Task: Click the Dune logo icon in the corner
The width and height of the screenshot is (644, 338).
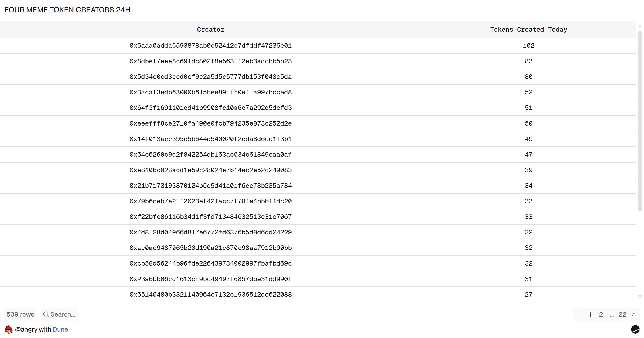Action: pos(635,329)
